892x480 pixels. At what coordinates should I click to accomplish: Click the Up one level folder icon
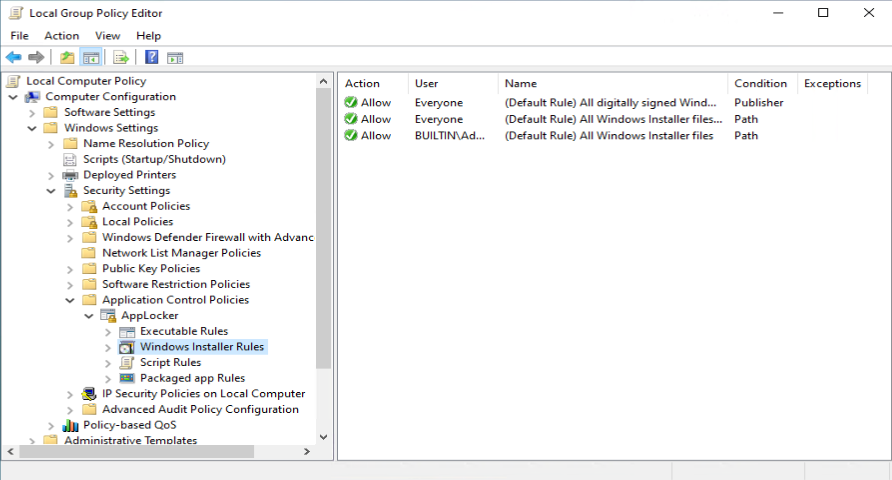click(x=67, y=57)
